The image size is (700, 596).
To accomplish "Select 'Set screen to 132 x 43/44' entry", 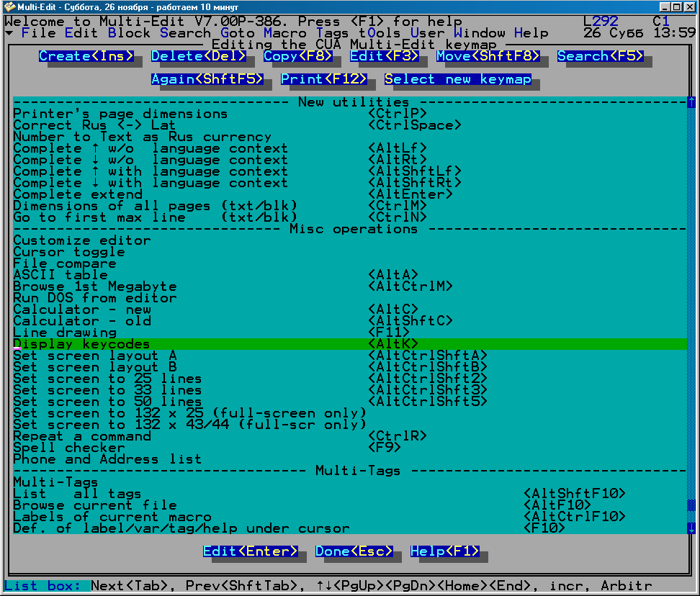I will click(x=350, y=425).
